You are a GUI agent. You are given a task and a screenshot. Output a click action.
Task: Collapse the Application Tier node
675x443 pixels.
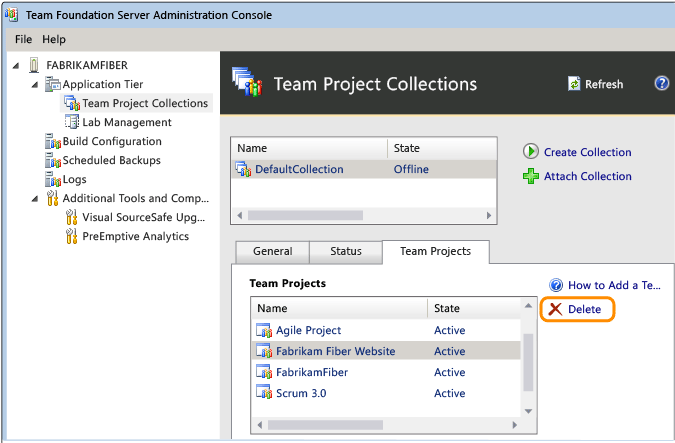[35, 84]
